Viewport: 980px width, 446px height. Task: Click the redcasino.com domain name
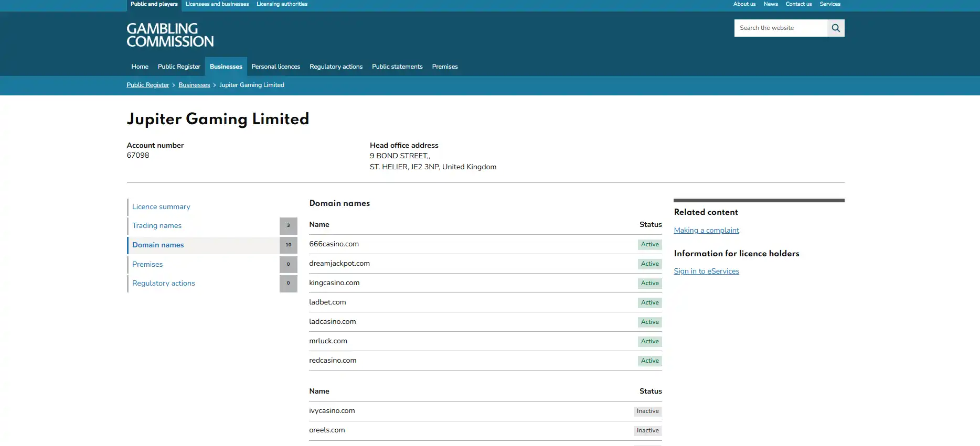tap(333, 361)
